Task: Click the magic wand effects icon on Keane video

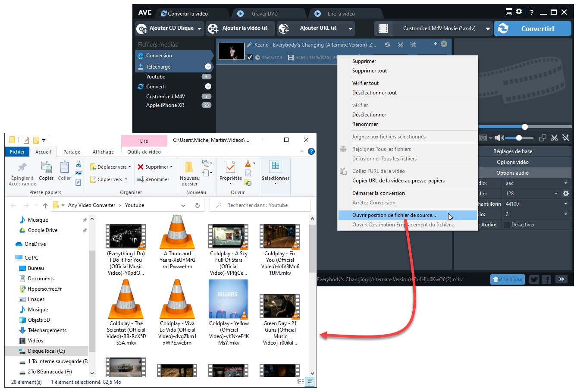Action: click(413, 44)
